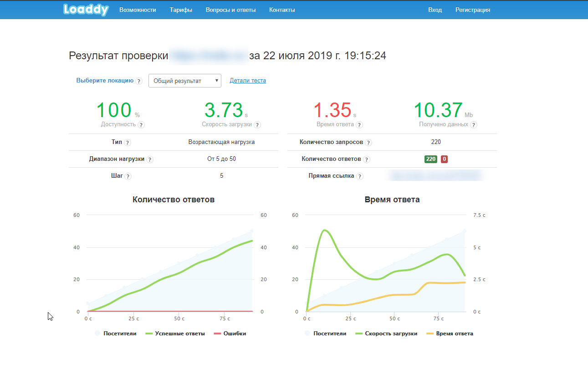Click the blurred direct link value

(436, 175)
